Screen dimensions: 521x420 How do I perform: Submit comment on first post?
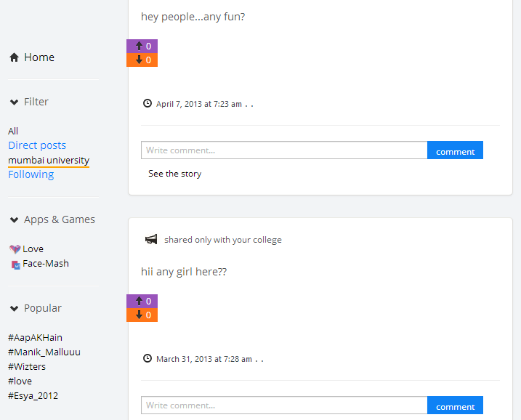[455, 150]
